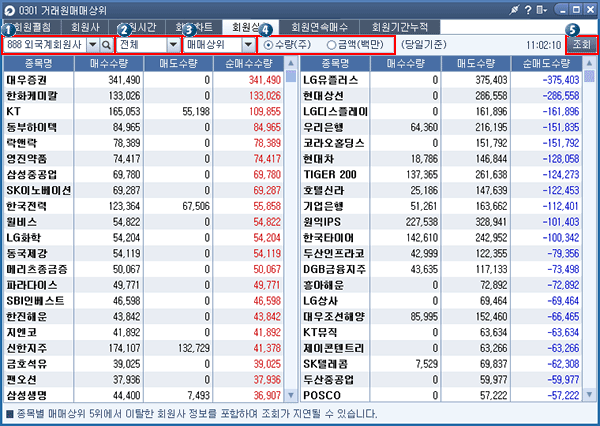Select the 우리은행 row
The width and height of the screenshot is (600, 426).
click(x=442, y=127)
